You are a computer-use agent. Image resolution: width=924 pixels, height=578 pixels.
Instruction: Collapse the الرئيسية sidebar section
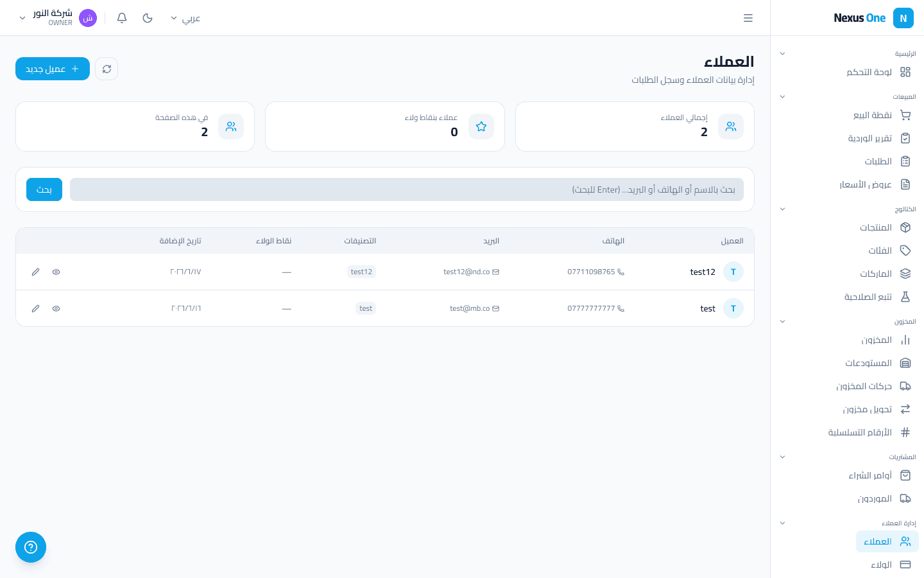coord(782,53)
